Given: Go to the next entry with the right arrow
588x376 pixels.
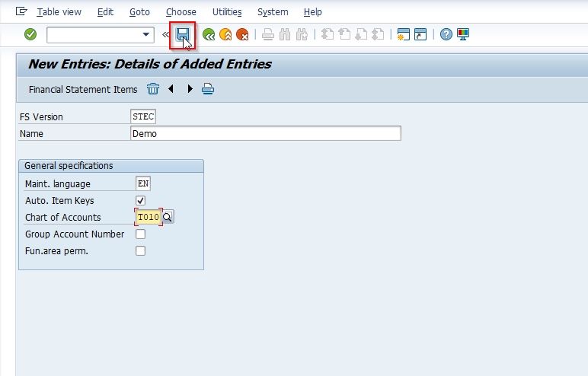Looking at the screenshot, I should coord(190,89).
